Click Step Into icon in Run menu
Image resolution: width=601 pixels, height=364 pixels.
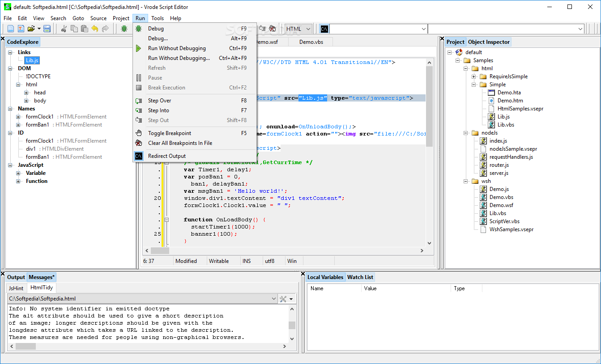point(139,110)
